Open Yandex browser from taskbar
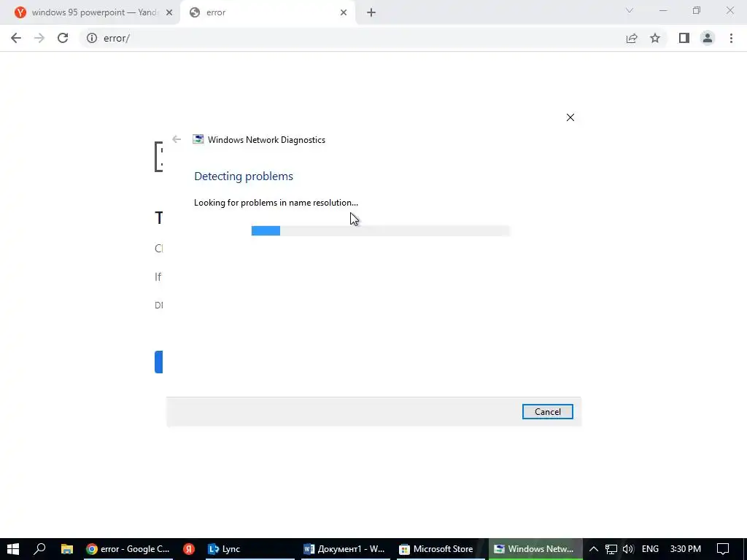Screen dimensions: 747x560 (189, 549)
